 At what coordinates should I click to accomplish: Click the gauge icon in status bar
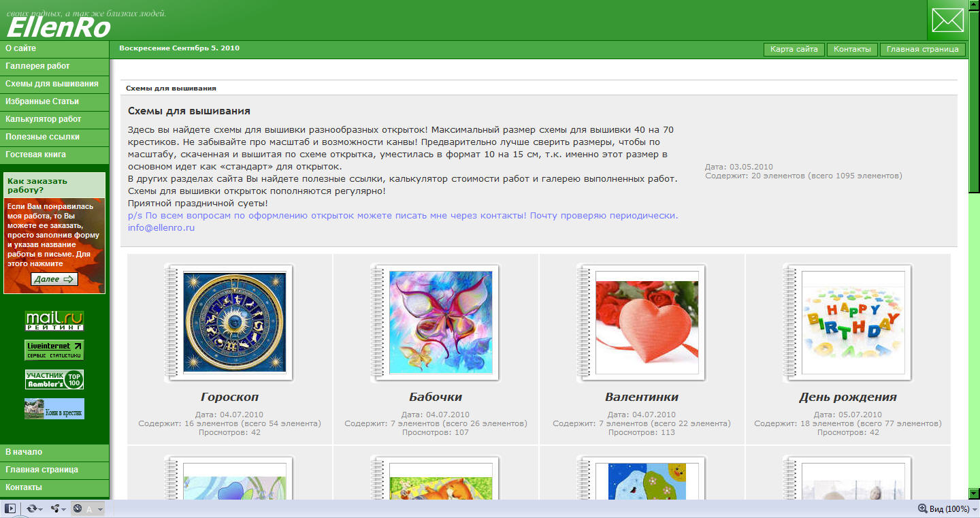78,508
